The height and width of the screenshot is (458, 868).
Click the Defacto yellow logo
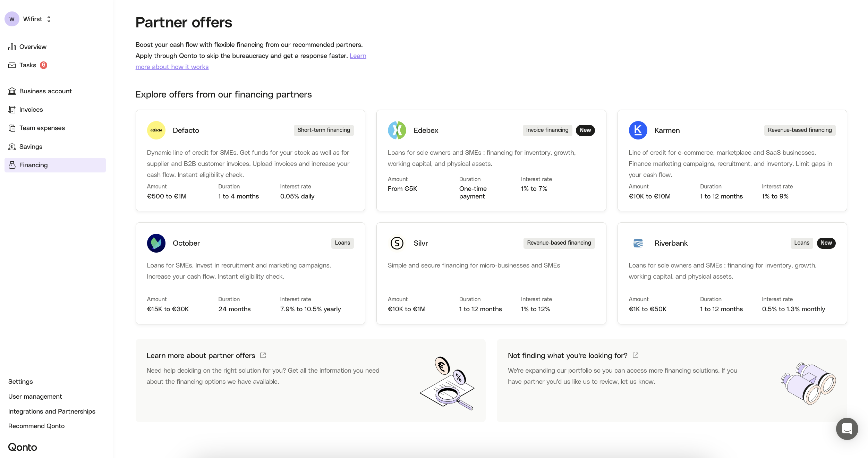pyautogui.click(x=156, y=130)
